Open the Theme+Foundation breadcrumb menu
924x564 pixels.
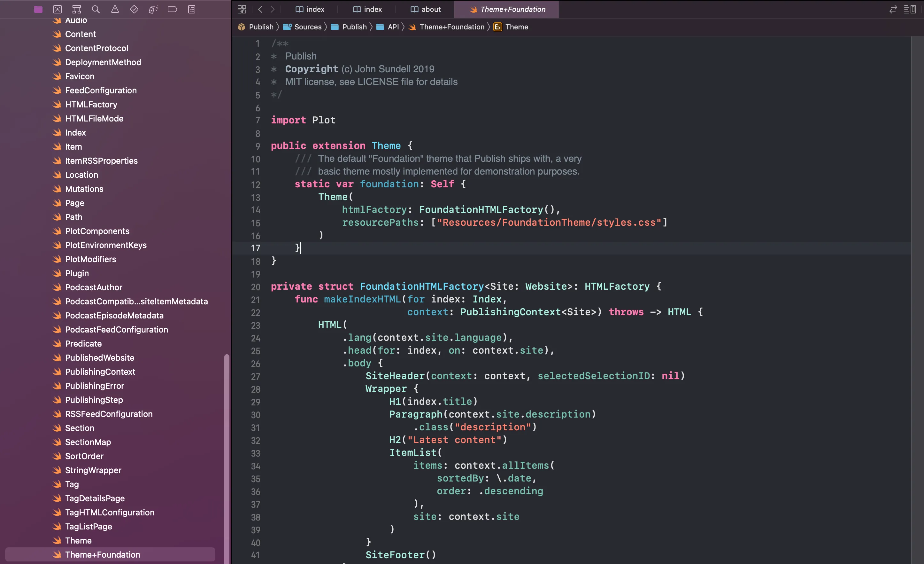point(451,27)
